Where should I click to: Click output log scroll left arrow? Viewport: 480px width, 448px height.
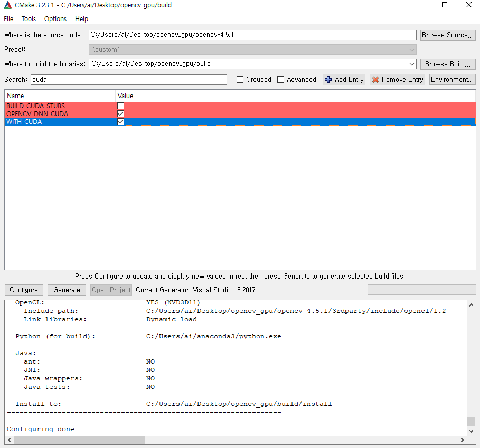[9, 440]
